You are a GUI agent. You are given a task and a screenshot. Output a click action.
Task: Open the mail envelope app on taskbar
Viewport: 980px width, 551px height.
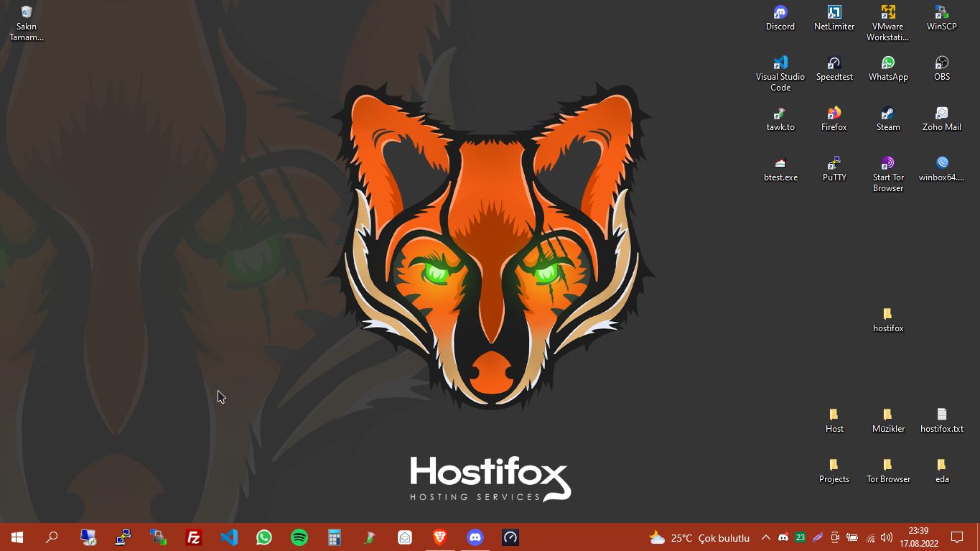405,537
